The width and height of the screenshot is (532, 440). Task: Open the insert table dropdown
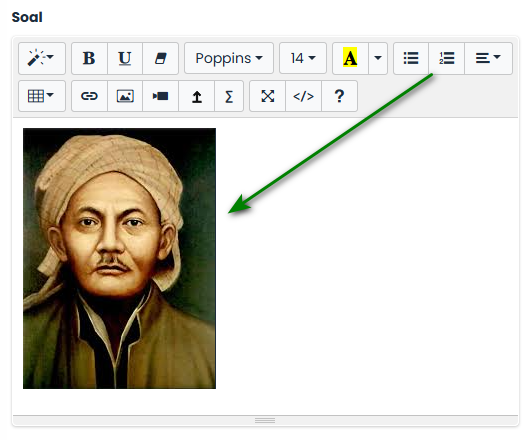pyautogui.click(x=42, y=96)
